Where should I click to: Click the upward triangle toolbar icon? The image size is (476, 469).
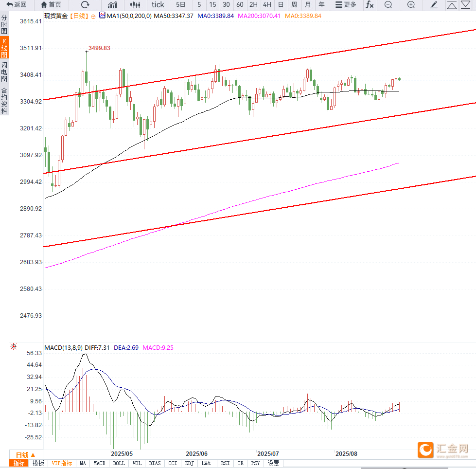click(452, 4)
